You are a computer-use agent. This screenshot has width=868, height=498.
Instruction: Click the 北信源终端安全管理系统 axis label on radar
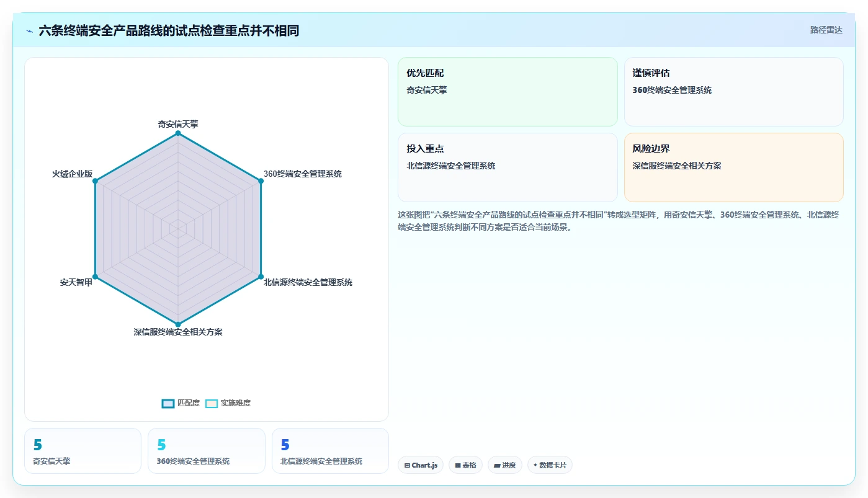308,283
